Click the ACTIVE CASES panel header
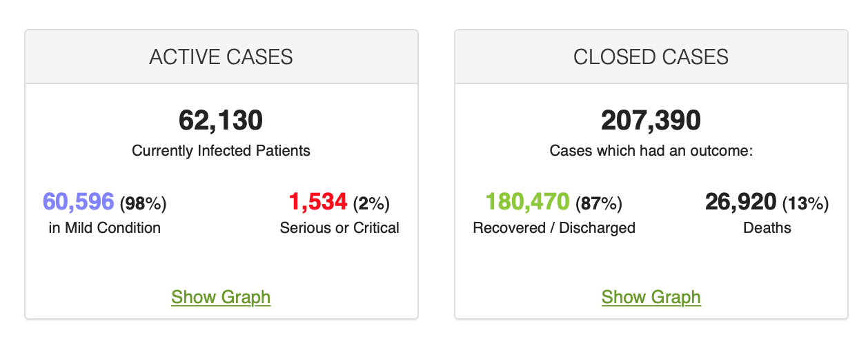This screenshot has width=868, height=339. [221, 56]
